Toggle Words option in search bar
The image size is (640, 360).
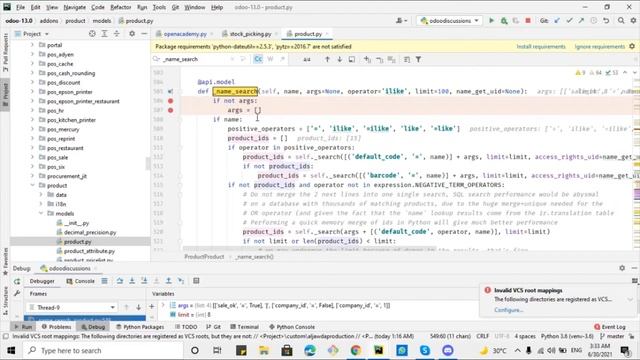pyautogui.click(x=270, y=60)
